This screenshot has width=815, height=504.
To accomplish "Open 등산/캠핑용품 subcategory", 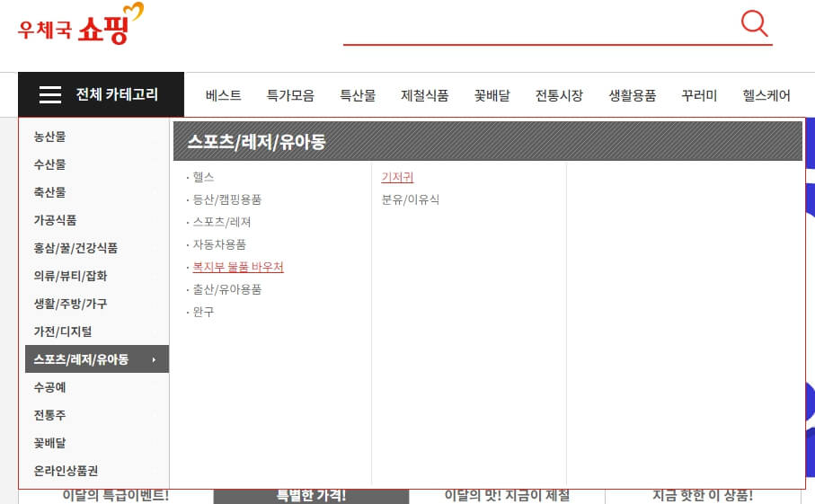I will pyautogui.click(x=227, y=199).
